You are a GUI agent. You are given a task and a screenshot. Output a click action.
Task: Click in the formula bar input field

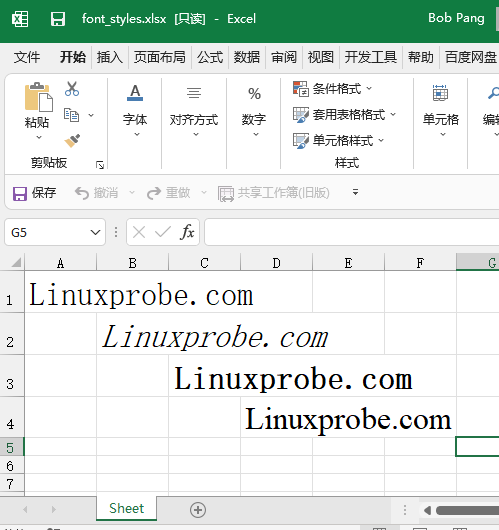click(x=352, y=232)
